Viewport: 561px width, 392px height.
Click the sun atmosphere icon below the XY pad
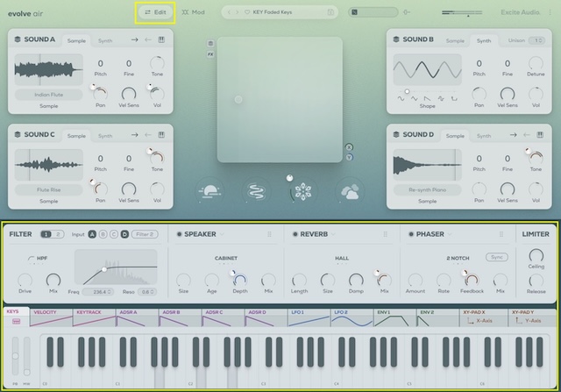coord(210,191)
